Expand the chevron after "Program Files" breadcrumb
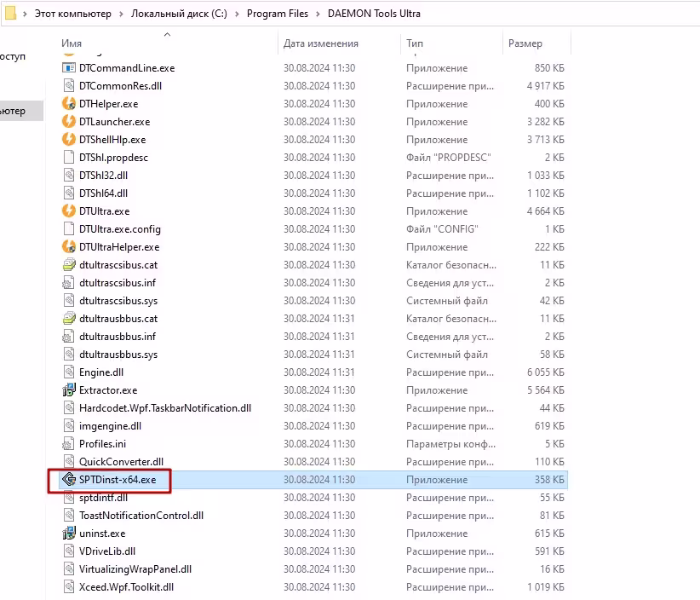 [318, 14]
